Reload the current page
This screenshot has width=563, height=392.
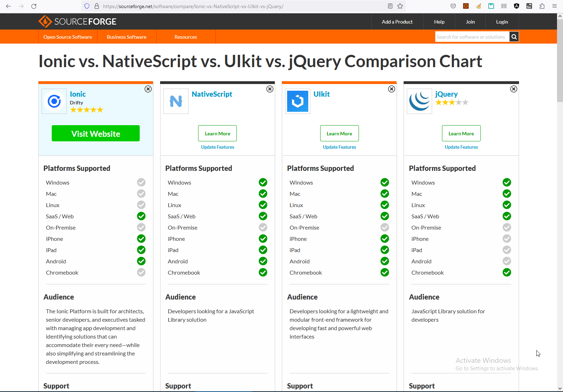(34, 6)
